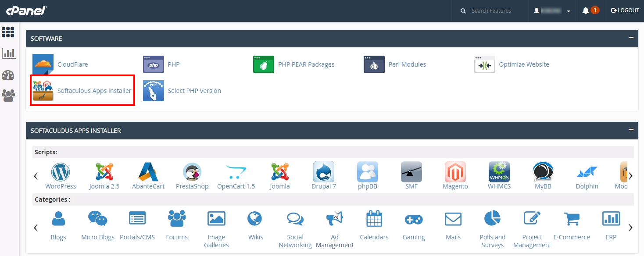Open the Project Management category icon
This screenshot has width=644, height=256.
[532, 218]
